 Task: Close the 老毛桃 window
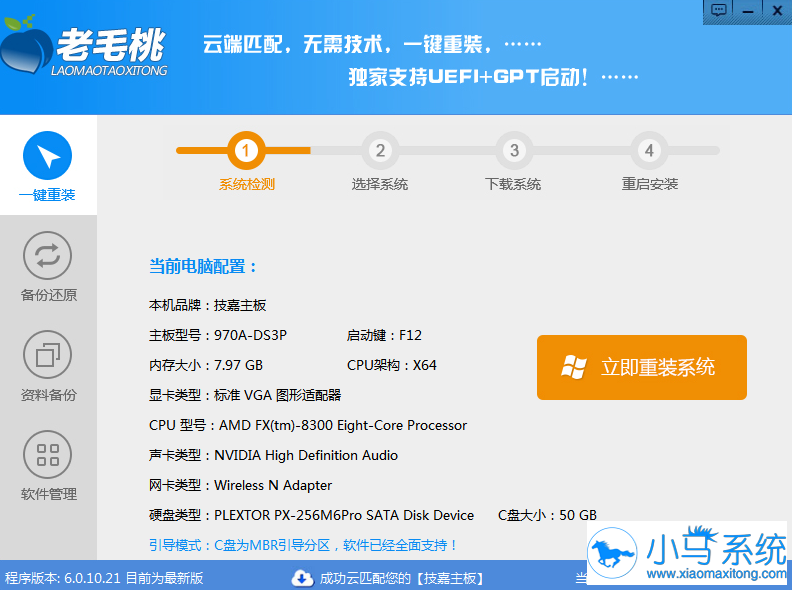click(777, 10)
